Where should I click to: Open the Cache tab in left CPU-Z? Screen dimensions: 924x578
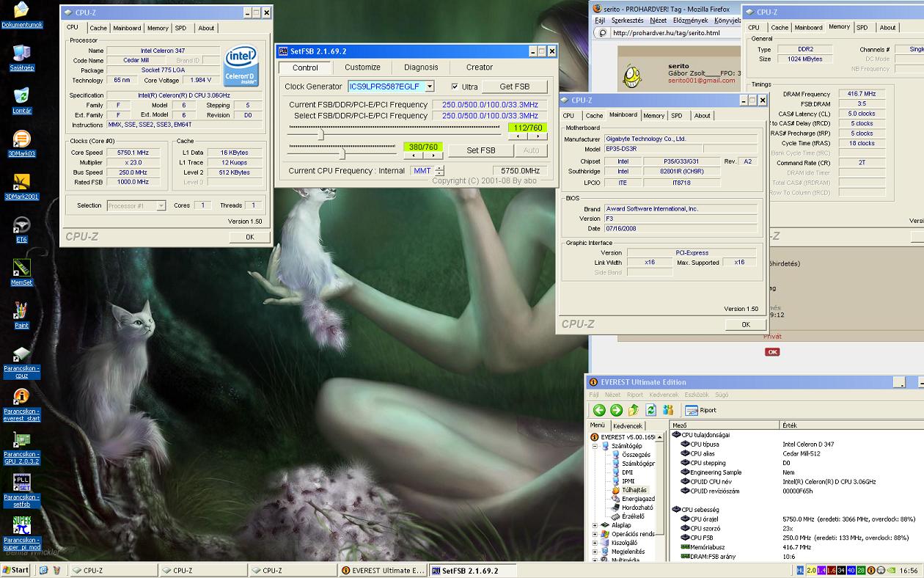pos(99,29)
